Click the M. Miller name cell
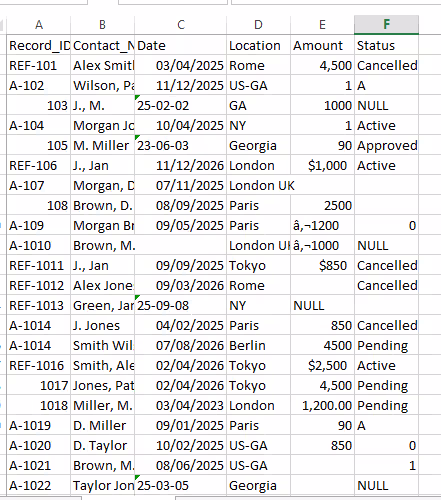441x500 pixels. coord(102,145)
